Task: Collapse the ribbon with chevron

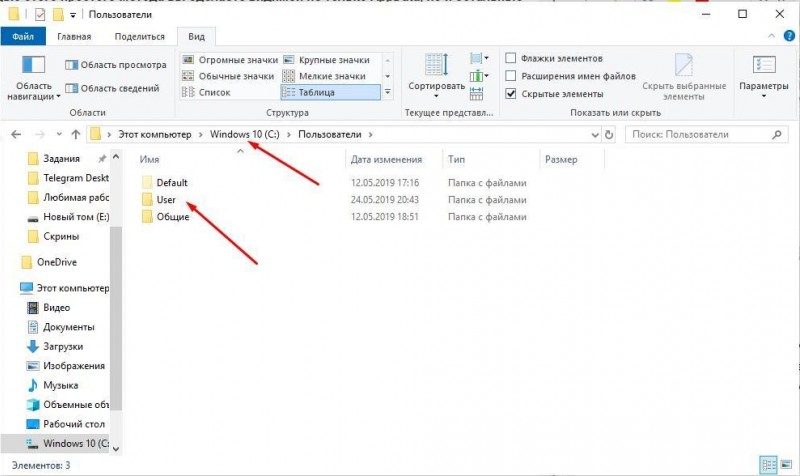Action: point(771,36)
